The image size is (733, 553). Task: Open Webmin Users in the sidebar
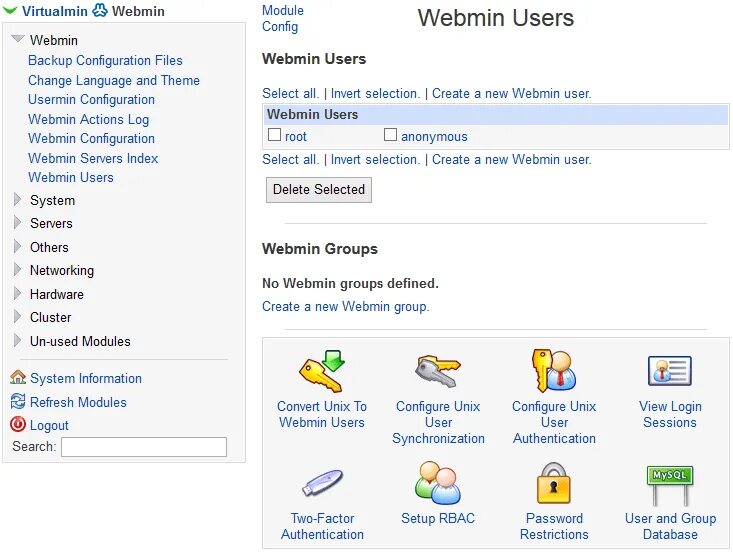point(71,178)
